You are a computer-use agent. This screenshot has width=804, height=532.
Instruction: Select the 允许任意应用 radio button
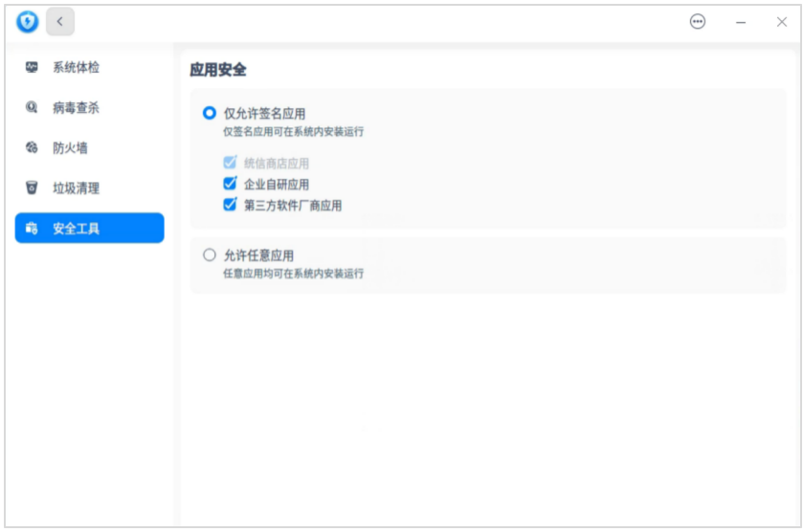click(210, 255)
